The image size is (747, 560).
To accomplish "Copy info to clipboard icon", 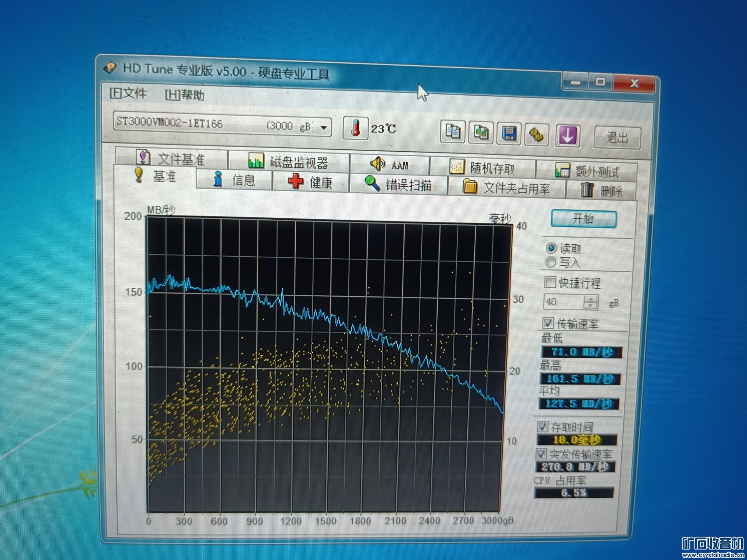I will [x=453, y=132].
